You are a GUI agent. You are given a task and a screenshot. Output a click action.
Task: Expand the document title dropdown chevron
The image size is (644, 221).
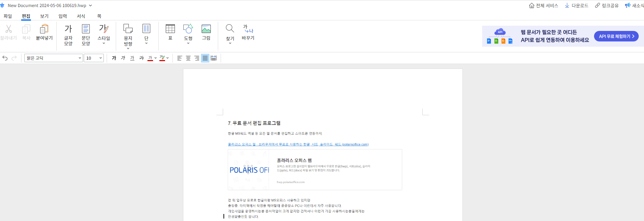point(90,6)
